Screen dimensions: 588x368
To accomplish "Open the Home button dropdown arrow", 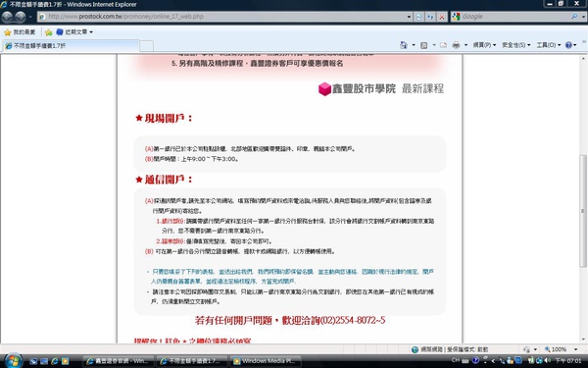I will coord(414,45).
